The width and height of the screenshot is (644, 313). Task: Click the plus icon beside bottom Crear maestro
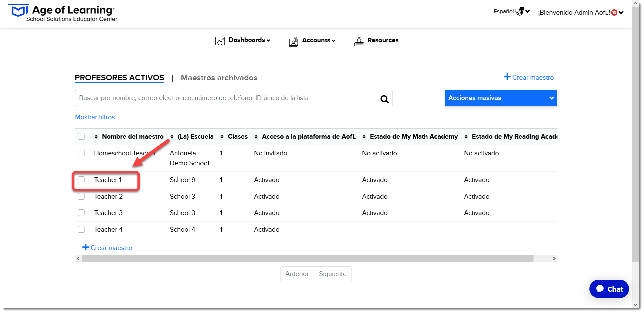click(86, 247)
